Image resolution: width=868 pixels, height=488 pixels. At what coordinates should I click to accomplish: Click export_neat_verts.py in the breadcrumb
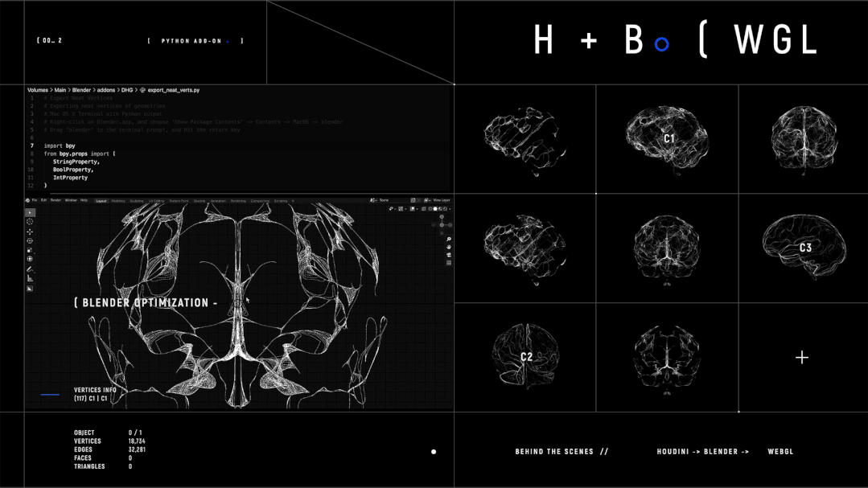(173, 90)
